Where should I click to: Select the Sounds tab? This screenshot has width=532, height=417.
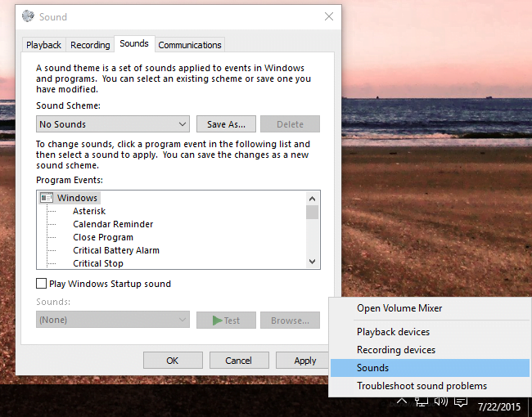[134, 43]
